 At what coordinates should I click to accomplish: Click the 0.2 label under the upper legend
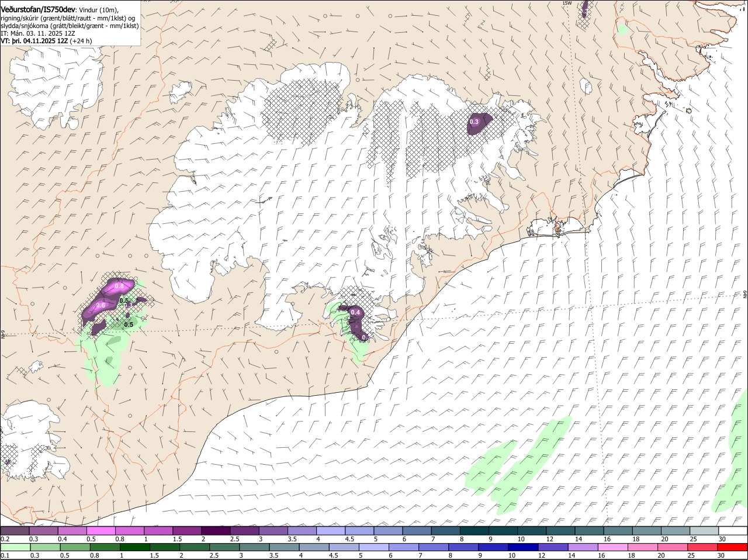coord(5,539)
